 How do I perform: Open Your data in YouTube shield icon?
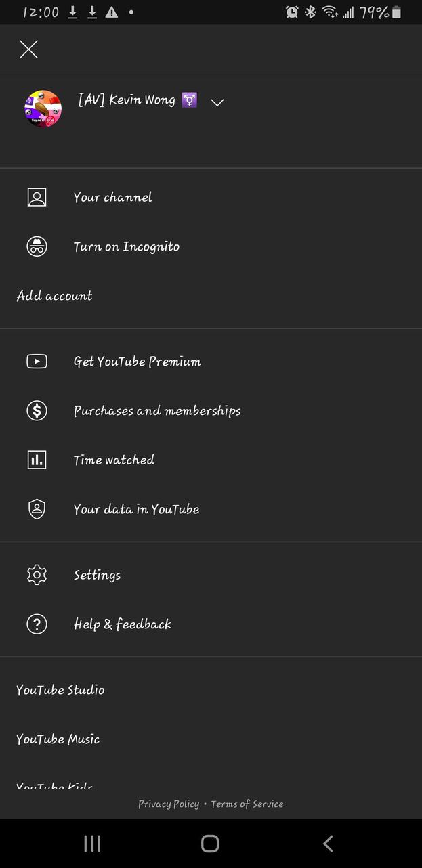pos(37,508)
